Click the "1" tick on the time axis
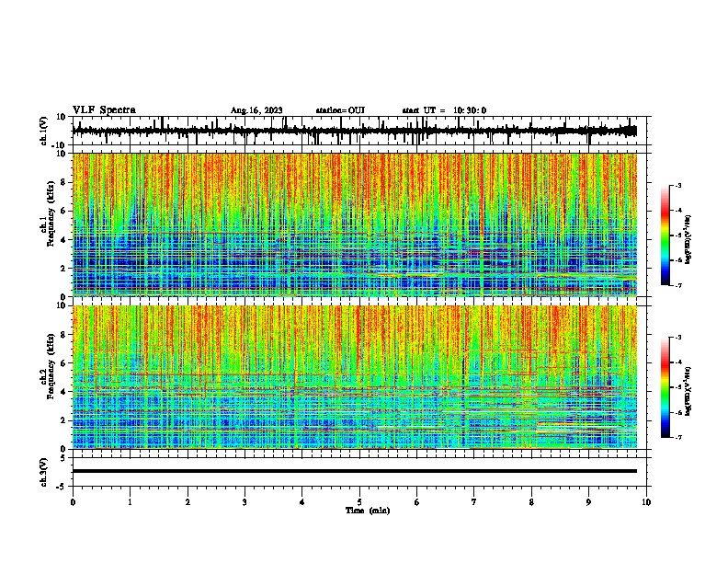 130,502
